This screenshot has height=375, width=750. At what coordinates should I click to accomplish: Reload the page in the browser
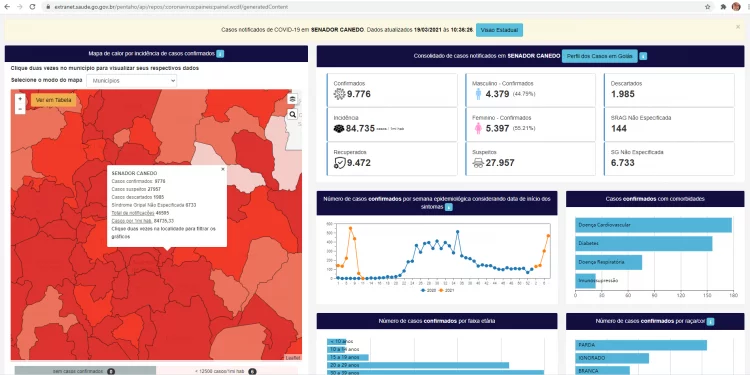pos(33,7)
